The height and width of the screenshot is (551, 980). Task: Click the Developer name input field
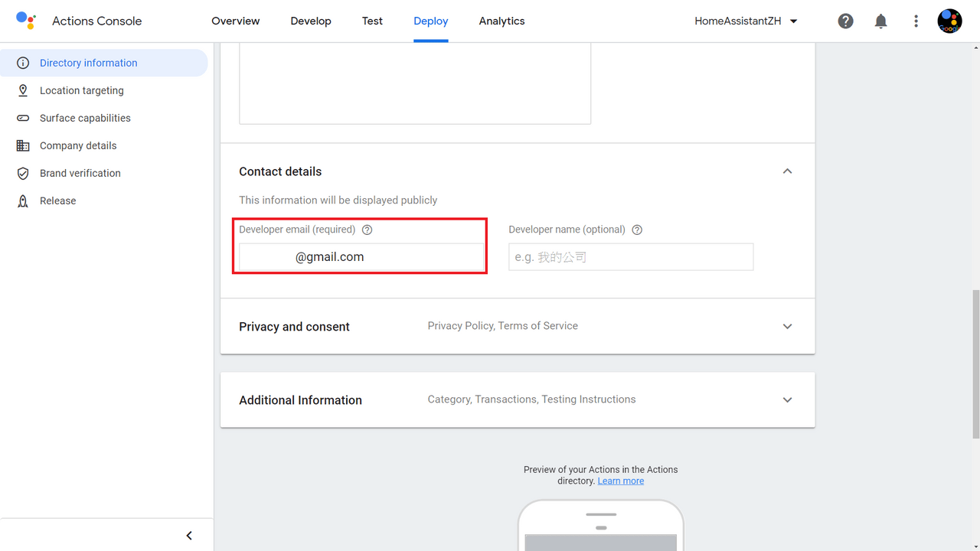(631, 257)
